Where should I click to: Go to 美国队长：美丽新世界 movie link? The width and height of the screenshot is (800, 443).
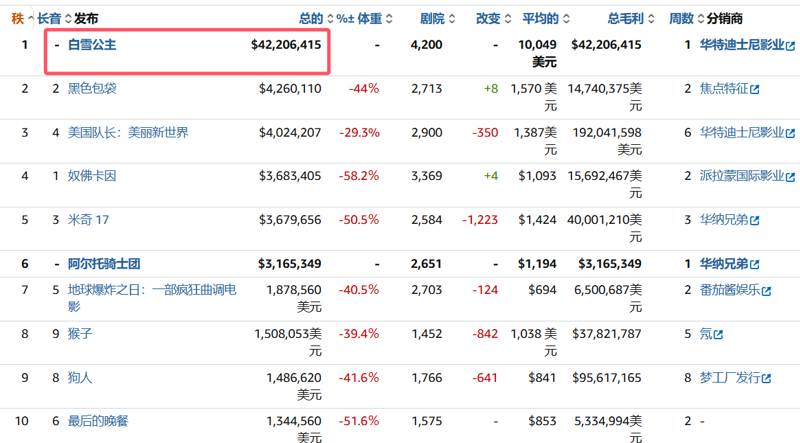pyautogui.click(x=128, y=133)
